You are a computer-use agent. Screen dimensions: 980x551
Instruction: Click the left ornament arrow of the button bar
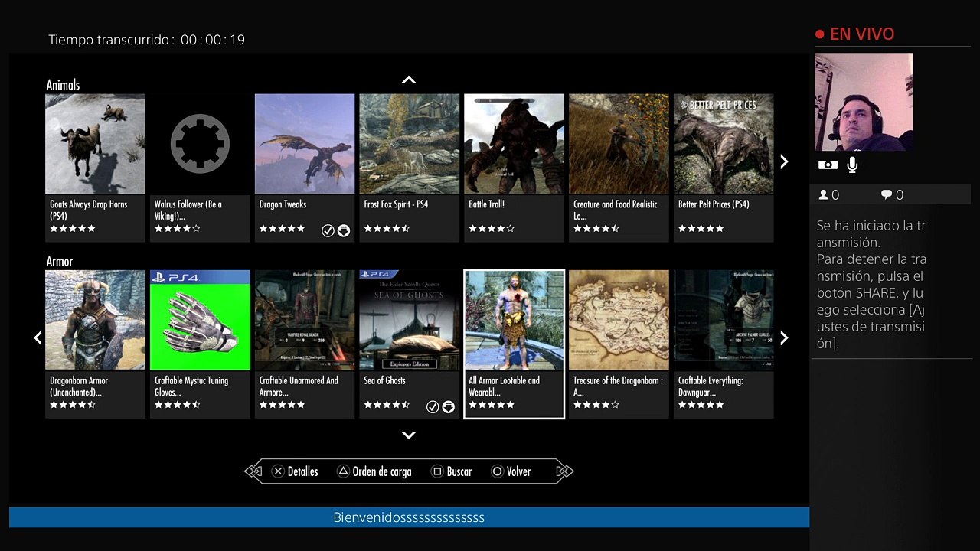tap(253, 471)
